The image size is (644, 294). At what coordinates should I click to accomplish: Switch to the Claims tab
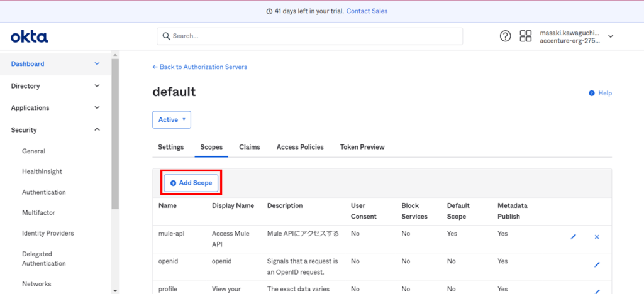tap(249, 147)
